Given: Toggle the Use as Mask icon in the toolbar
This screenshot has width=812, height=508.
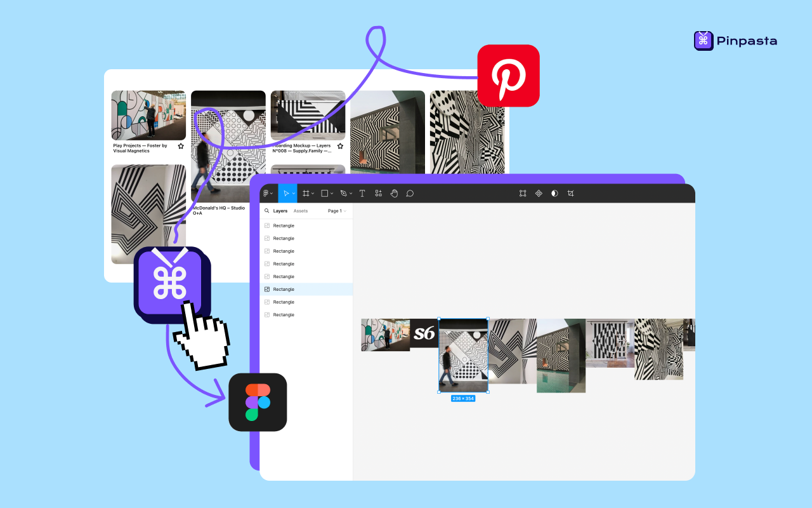Looking at the screenshot, I should tap(523, 193).
